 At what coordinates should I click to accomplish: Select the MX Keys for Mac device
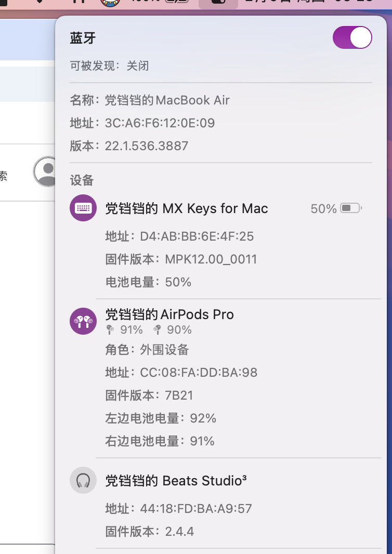pyautogui.click(x=187, y=208)
